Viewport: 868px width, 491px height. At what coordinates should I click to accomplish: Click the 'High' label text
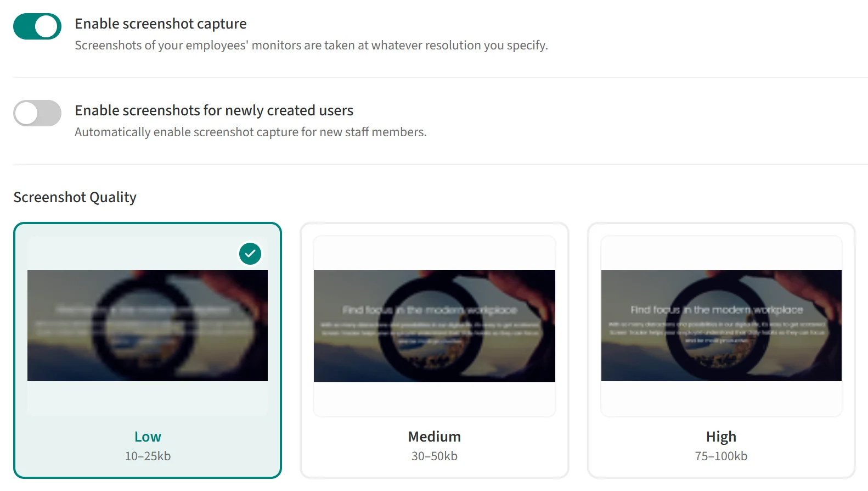[721, 437]
